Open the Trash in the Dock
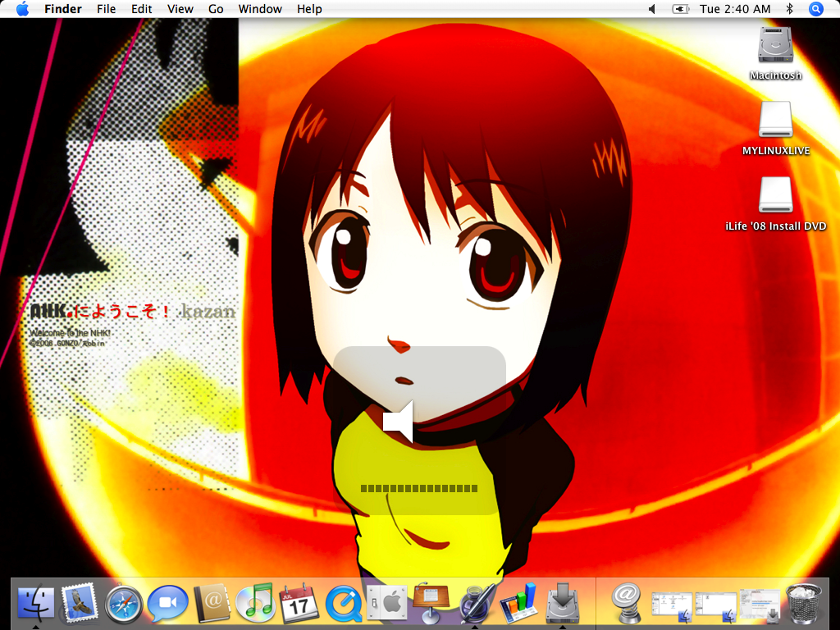This screenshot has width=840, height=630. 804,605
